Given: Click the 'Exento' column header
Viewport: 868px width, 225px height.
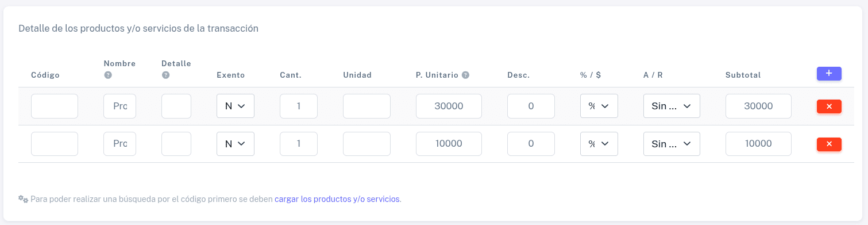Looking at the screenshot, I should 230,75.
